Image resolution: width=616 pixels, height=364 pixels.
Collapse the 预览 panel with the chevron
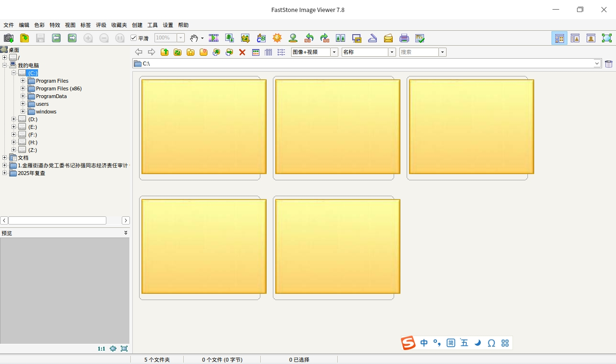coord(126,233)
